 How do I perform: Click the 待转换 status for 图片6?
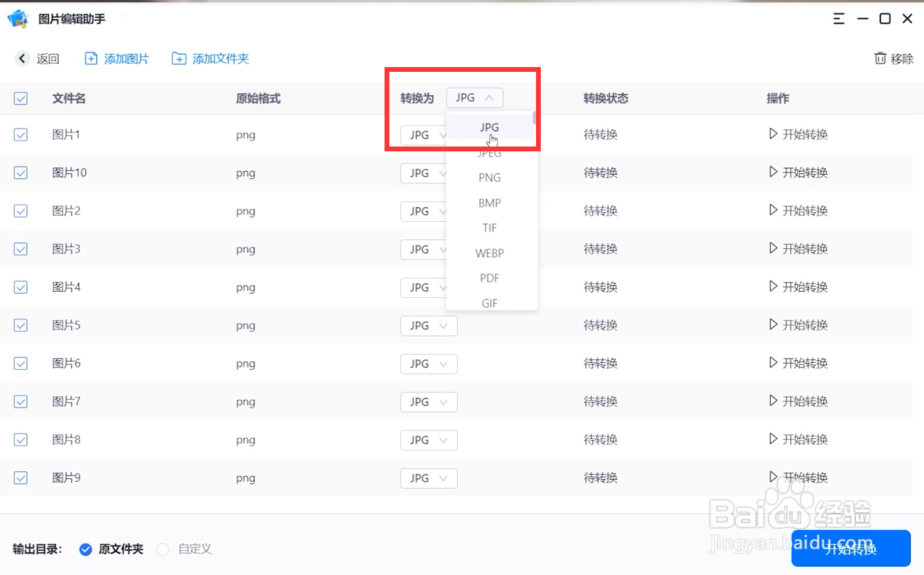point(600,364)
